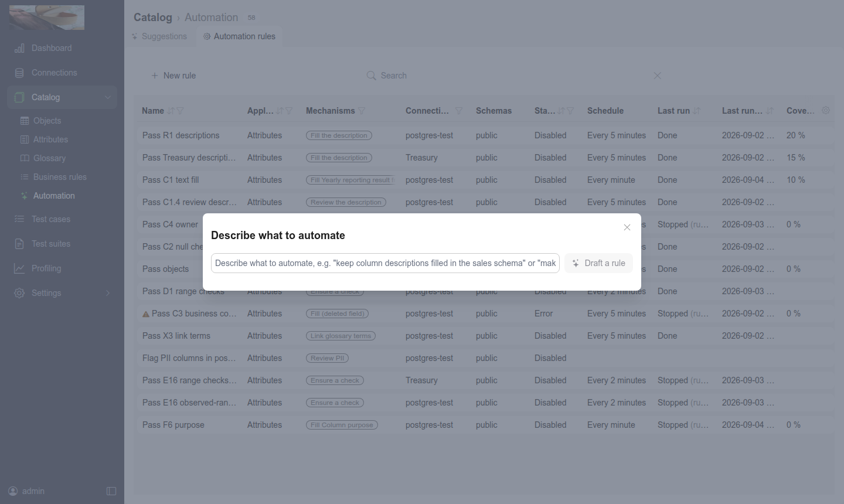
Task: Open Settings gear icon in sidebar
Action: 19,293
